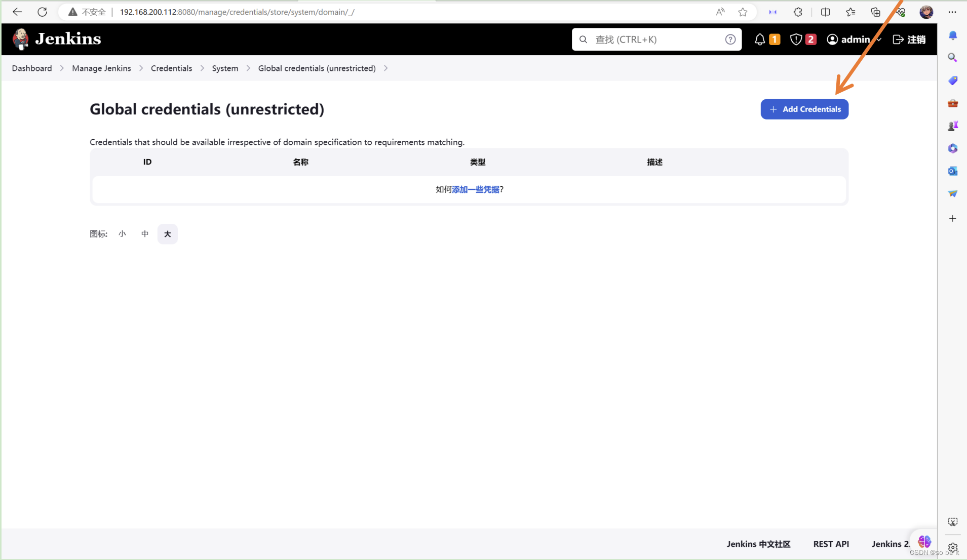
Task: Click the Add Credentials button
Action: (x=804, y=109)
